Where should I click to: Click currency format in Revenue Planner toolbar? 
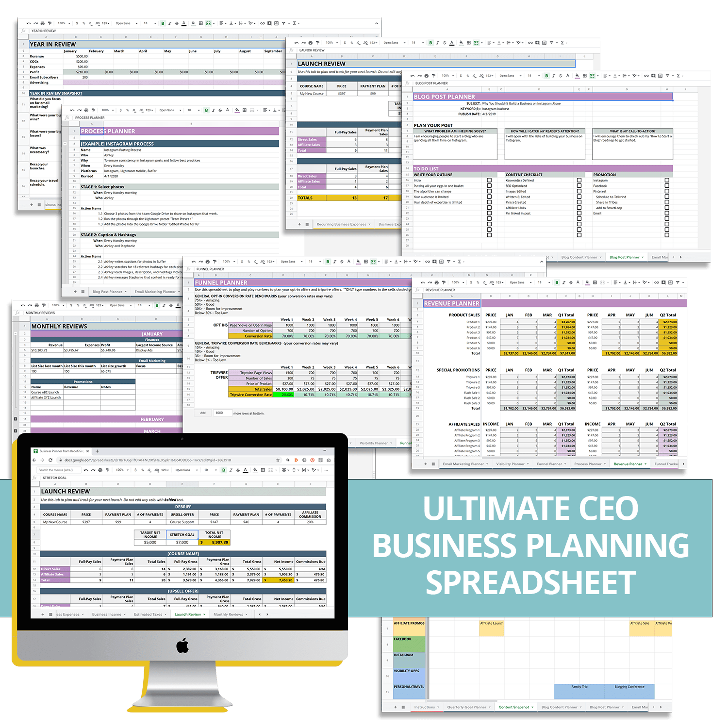click(471, 282)
